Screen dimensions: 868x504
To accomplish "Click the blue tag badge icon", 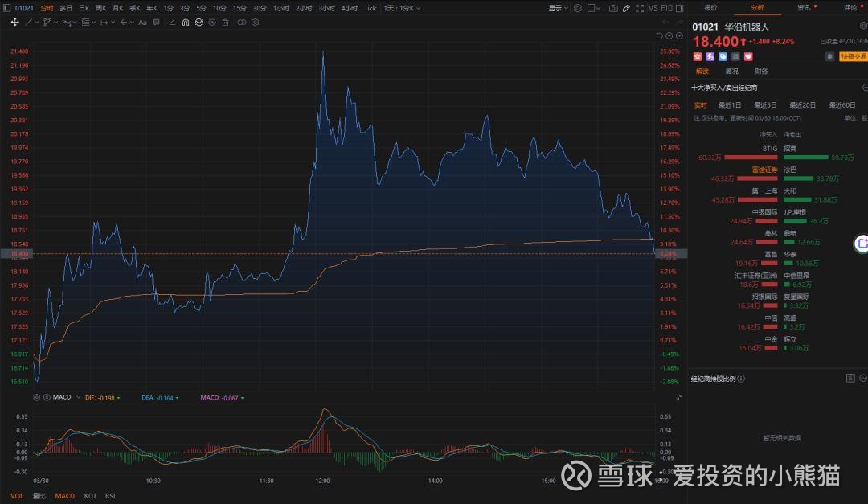I will pos(723,56).
